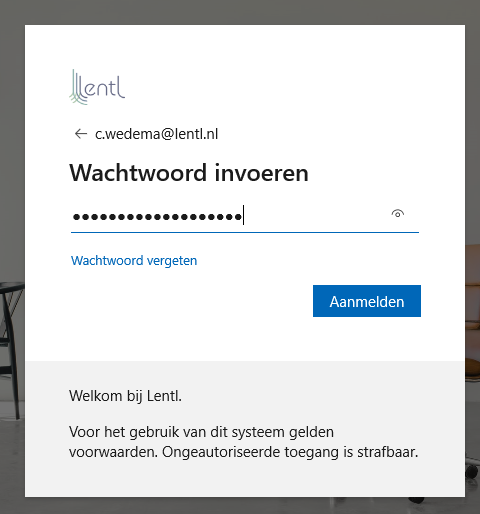The image size is (480, 514).
Task: Click the gray footer banner area
Action: pyautogui.click(x=245, y=429)
